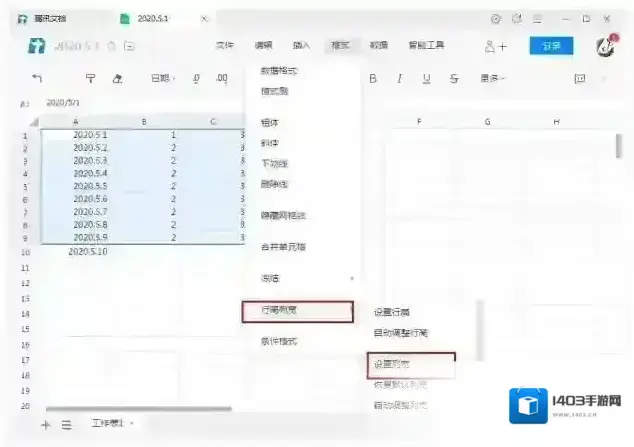Select 设置行高 in the submenu
634x447 pixels.
[391, 312]
